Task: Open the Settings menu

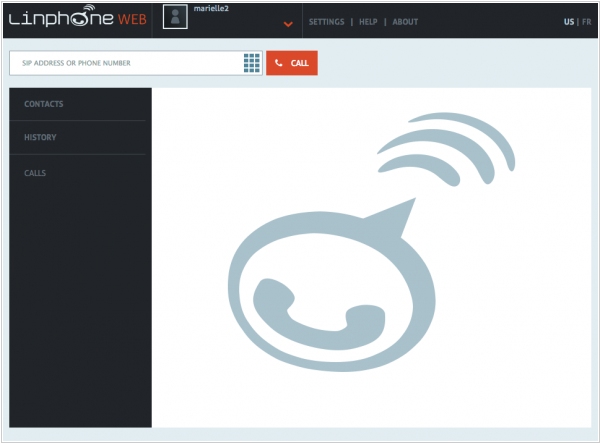Action: click(x=326, y=22)
